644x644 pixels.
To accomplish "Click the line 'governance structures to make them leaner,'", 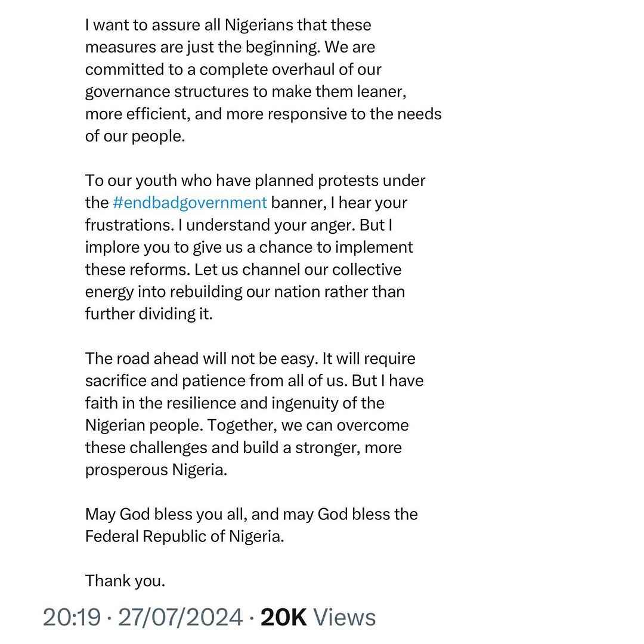I will 246,92.
